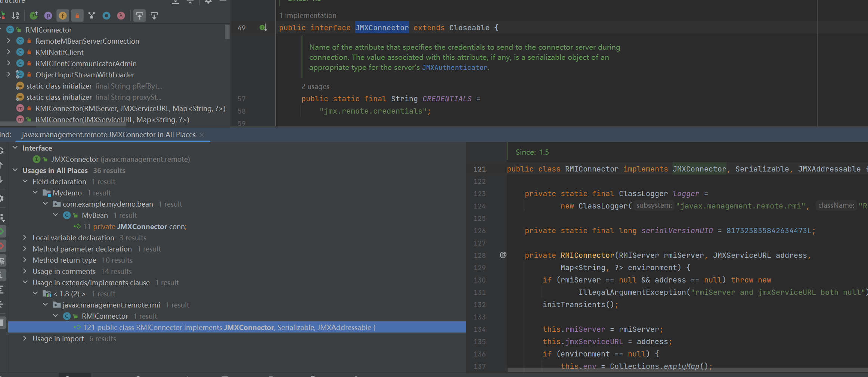The image size is (868, 377).
Task: Click class icon of ObjectInputStreamWithLoader
Action: pos(20,75)
